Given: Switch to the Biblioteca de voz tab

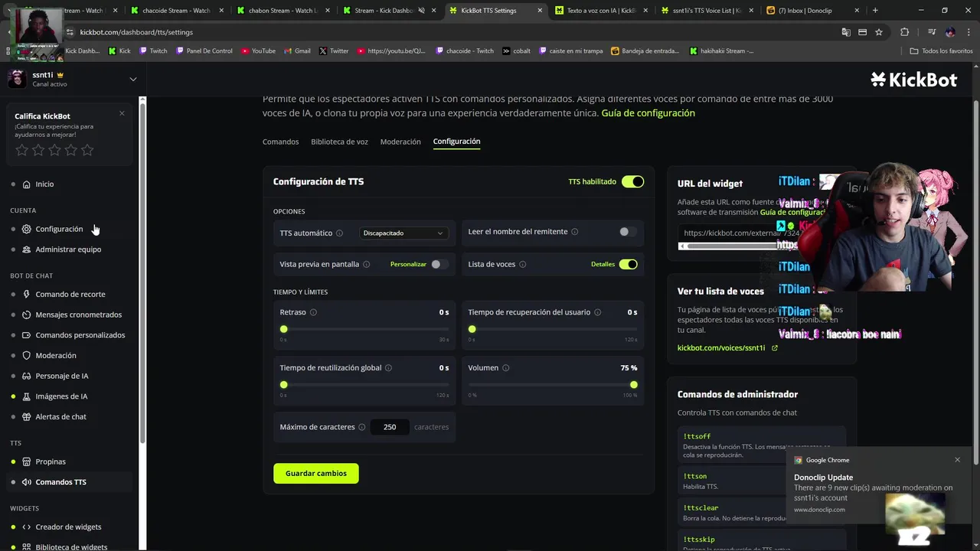Looking at the screenshot, I should 339,142.
